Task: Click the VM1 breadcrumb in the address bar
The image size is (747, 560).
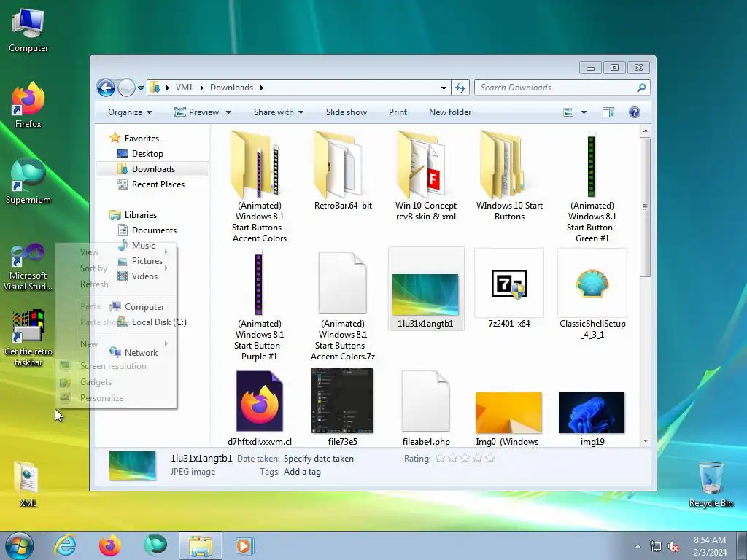Action: tap(184, 87)
